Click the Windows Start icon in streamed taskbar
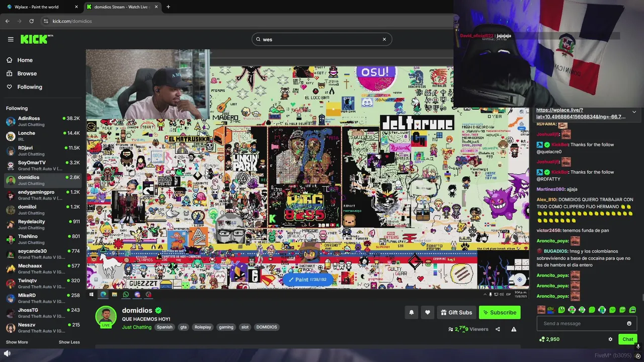This screenshot has width=644, height=362. (91, 295)
